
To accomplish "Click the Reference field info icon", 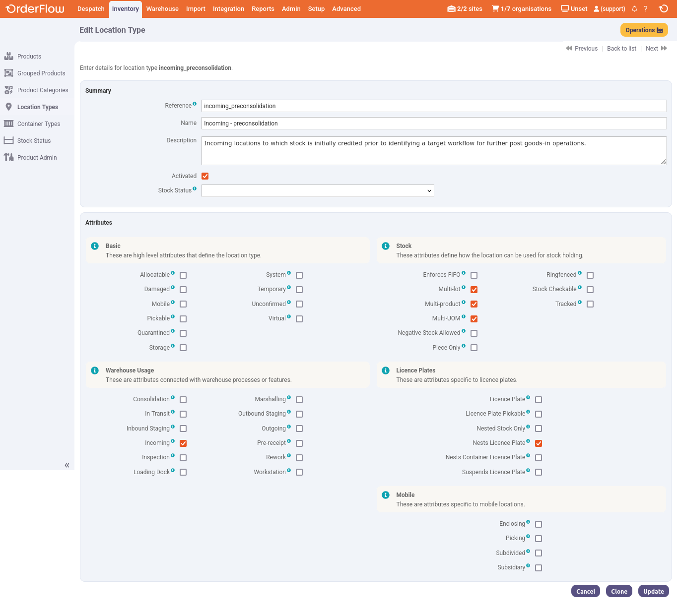I will pos(195,104).
